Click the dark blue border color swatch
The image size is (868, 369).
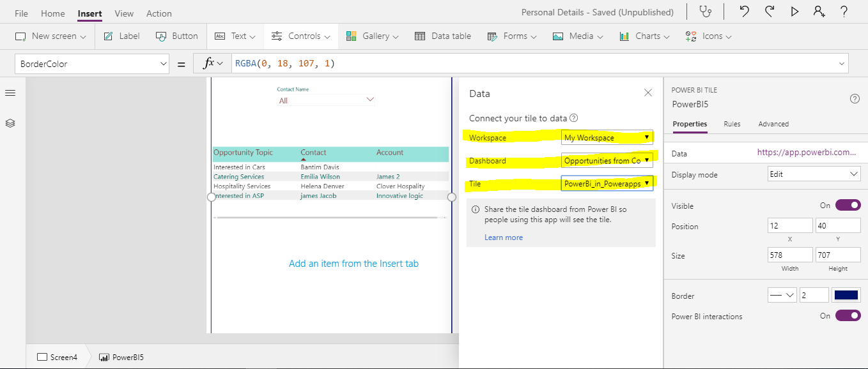pyautogui.click(x=846, y=295)
